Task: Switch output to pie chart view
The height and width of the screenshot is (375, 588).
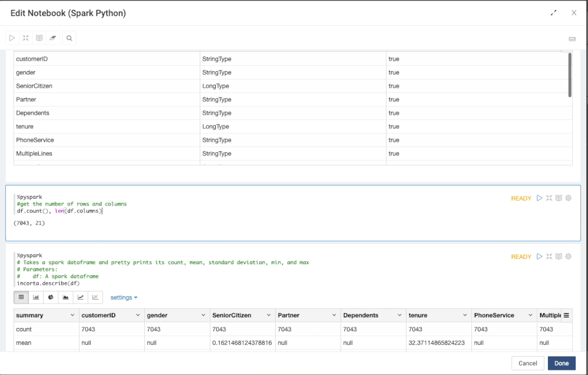Action: [x=51, y=297]
